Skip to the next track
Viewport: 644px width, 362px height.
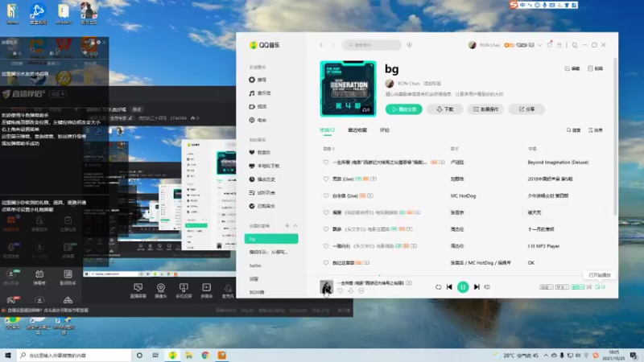coord(477,287)
